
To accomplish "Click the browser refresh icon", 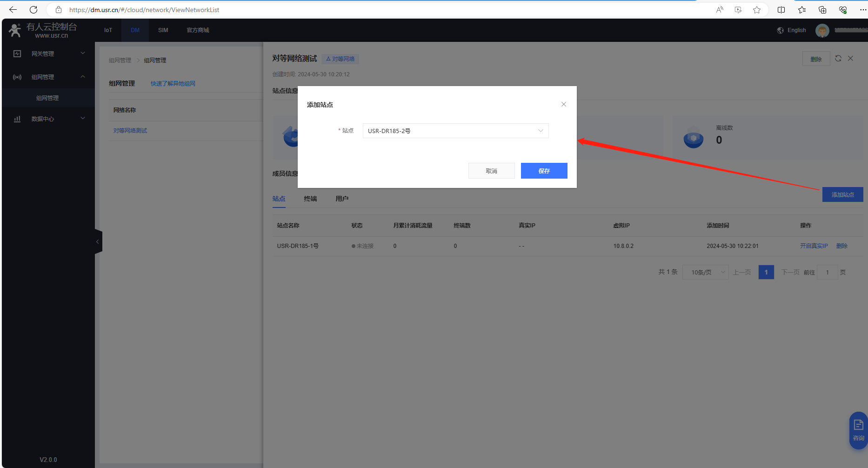I will click(x=33, y=10).
